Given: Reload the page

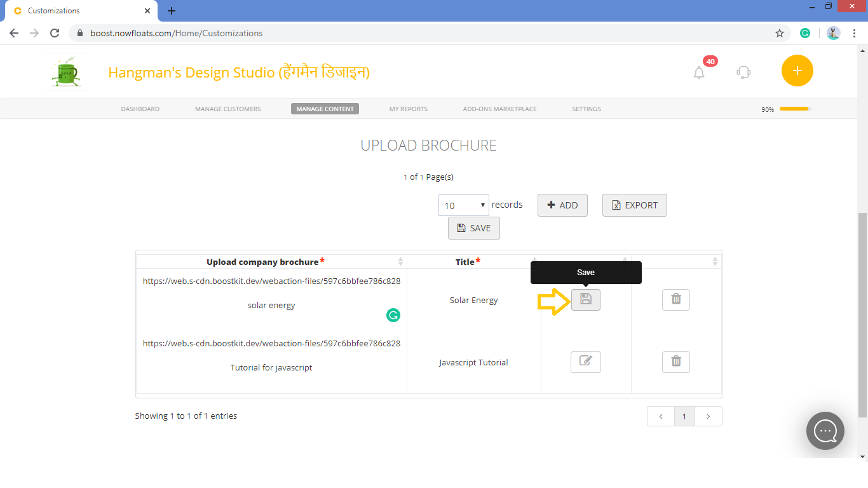Looking at the screenshot, I should 55,33.
